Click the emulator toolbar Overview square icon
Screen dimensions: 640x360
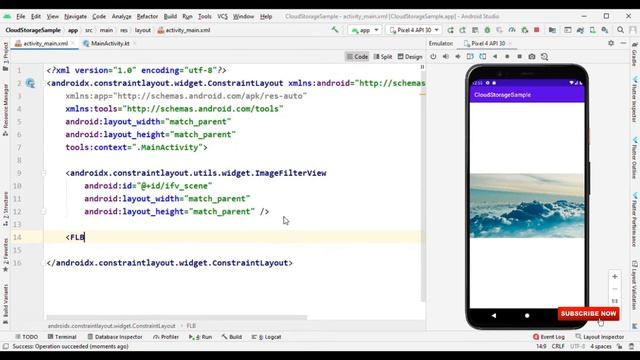pyautogui.click(x=519, y=56)
